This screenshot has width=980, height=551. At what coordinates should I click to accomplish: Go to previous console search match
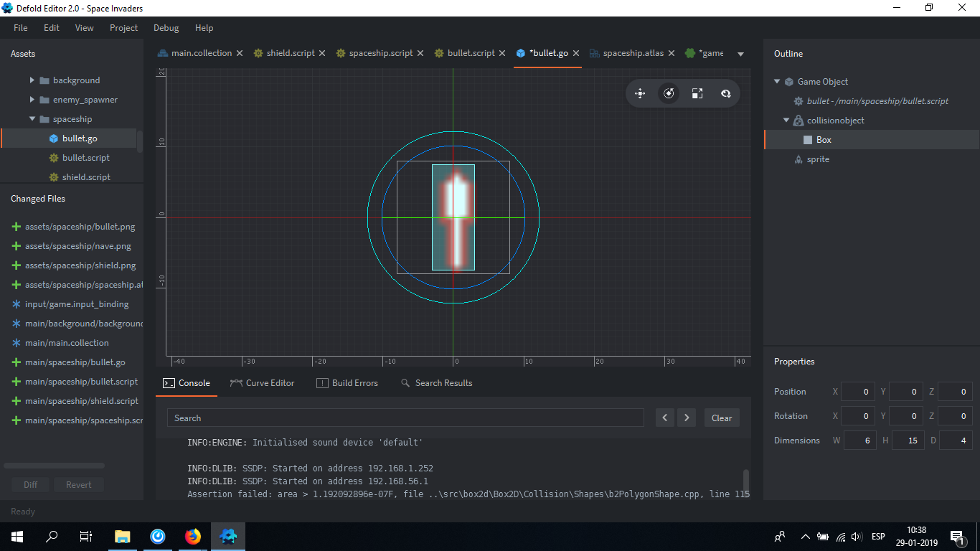pos(665,418)
